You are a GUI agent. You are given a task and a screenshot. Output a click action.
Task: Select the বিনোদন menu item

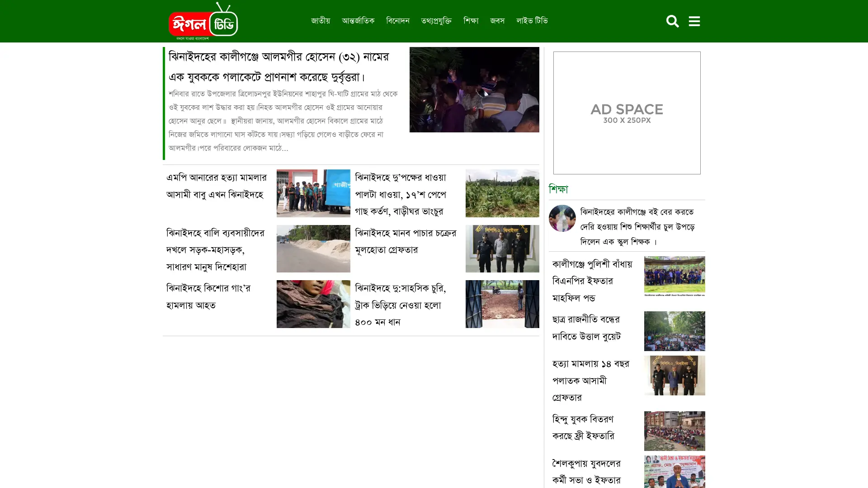click(x=398, y=21)
